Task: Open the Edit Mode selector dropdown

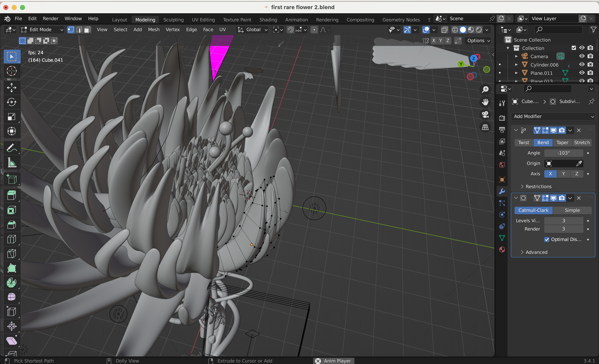Action: pyautogui.click(x=42, y=30)
